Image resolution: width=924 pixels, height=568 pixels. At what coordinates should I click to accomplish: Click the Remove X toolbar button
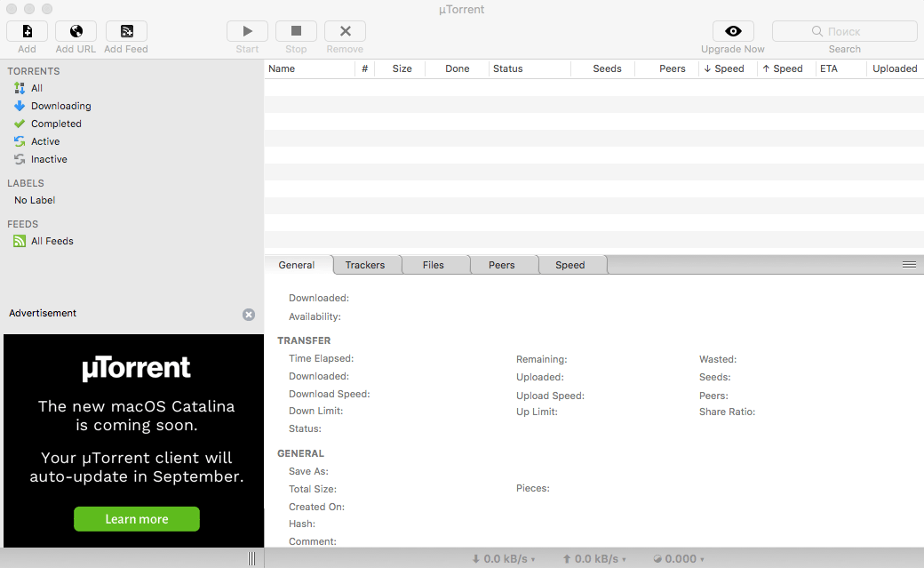(x=346, y=31)
